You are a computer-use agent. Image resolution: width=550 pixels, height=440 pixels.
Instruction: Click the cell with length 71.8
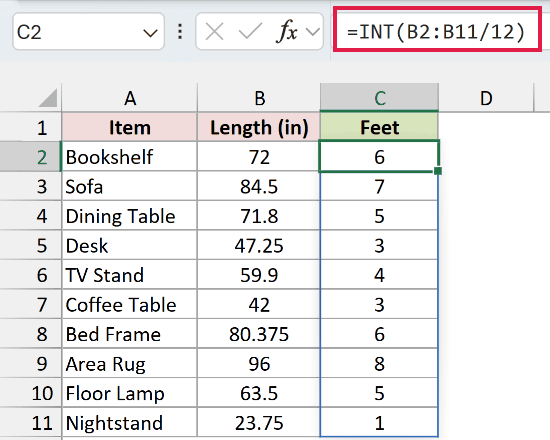259,215
